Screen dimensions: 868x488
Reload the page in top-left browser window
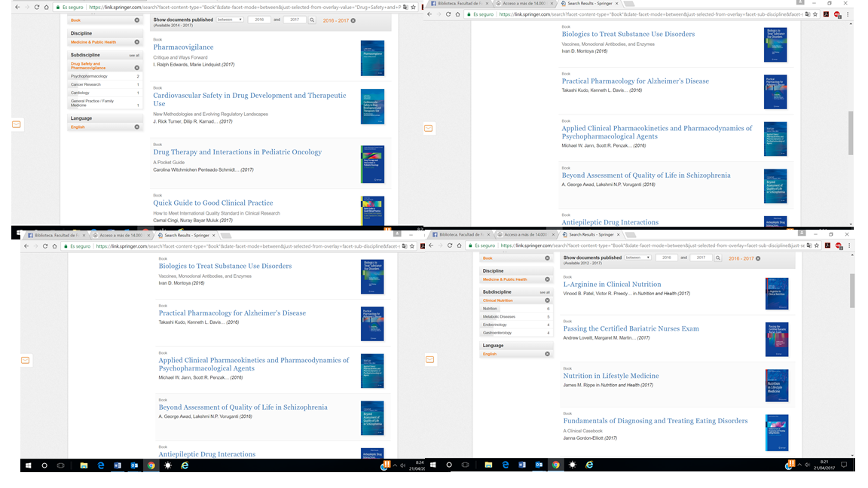pyautogui.click(x=36, y=8)
